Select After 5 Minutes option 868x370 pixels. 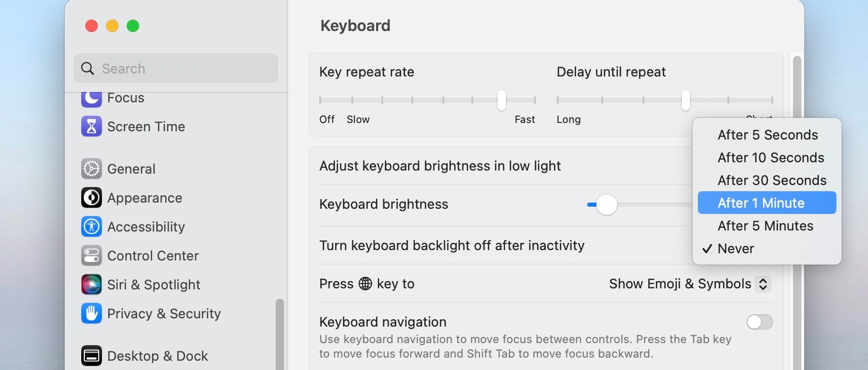pyautogui.click(x=765, y=226)
